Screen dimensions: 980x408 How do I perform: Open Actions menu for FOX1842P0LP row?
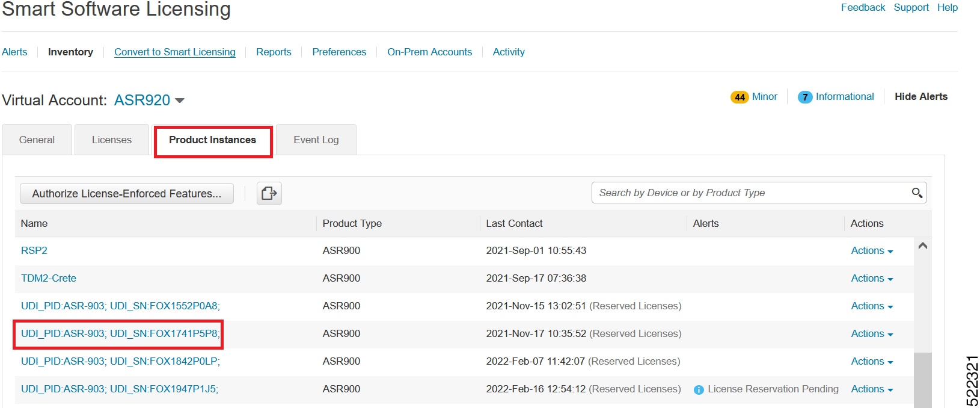tap(872, 362)
